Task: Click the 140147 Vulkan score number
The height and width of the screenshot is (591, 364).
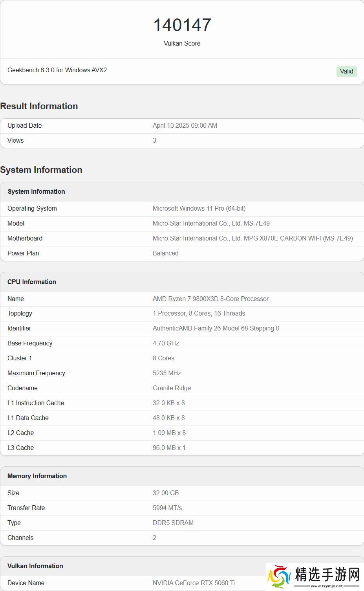Action: (182, 25)
